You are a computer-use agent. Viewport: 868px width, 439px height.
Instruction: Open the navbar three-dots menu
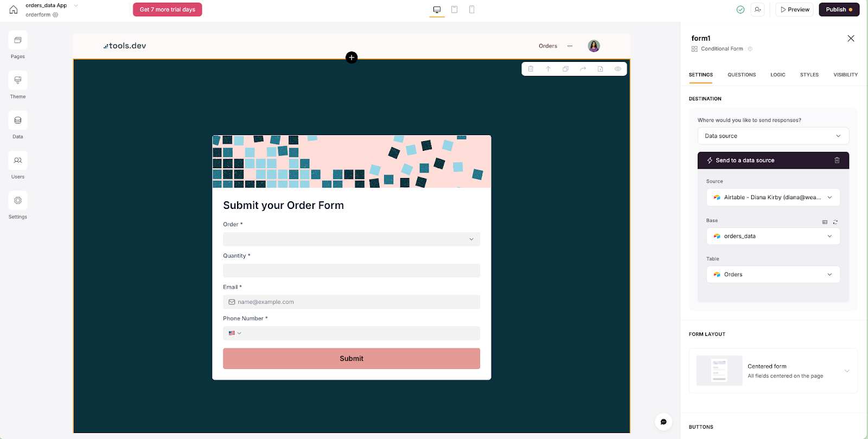(x=570, y=46)
